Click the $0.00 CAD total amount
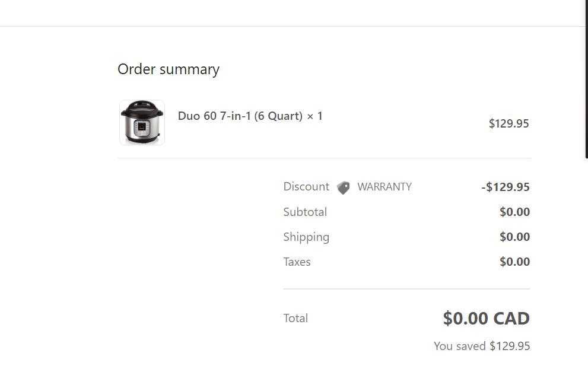Image resolution: width=588 pixels, height=369 pixels. pyautogui.click(x=486, y=319)
